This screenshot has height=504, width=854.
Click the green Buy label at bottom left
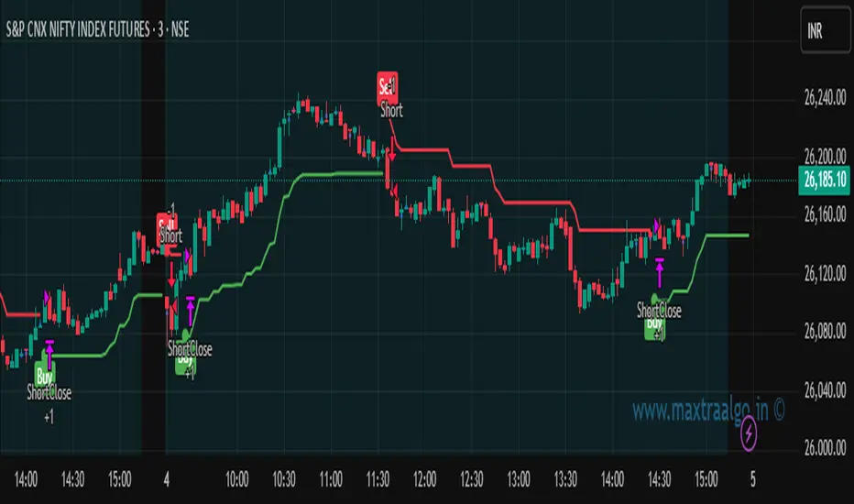click(44, 376)
